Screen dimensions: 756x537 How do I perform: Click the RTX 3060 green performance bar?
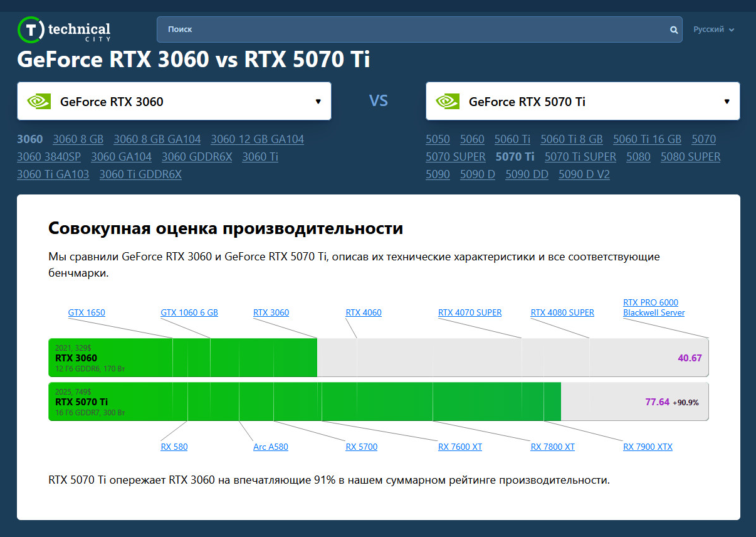tap(183, 358)
